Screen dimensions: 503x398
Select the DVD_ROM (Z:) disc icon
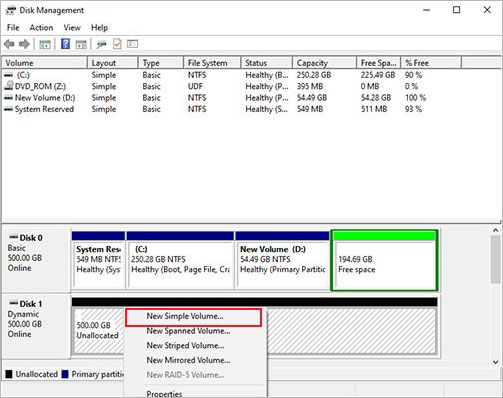9,86
